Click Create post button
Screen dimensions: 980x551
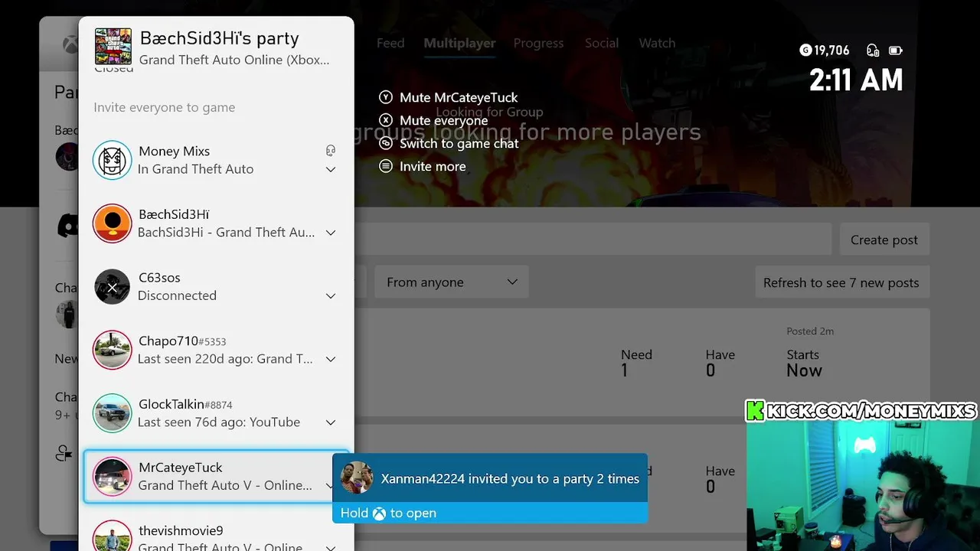[884, 240]
